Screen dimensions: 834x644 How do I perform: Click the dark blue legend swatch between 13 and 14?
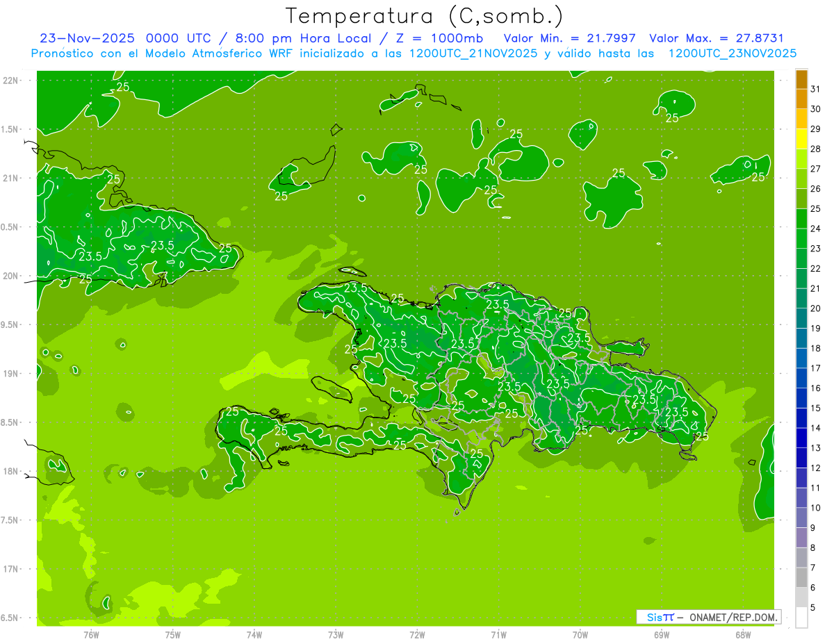click(802, 438)
